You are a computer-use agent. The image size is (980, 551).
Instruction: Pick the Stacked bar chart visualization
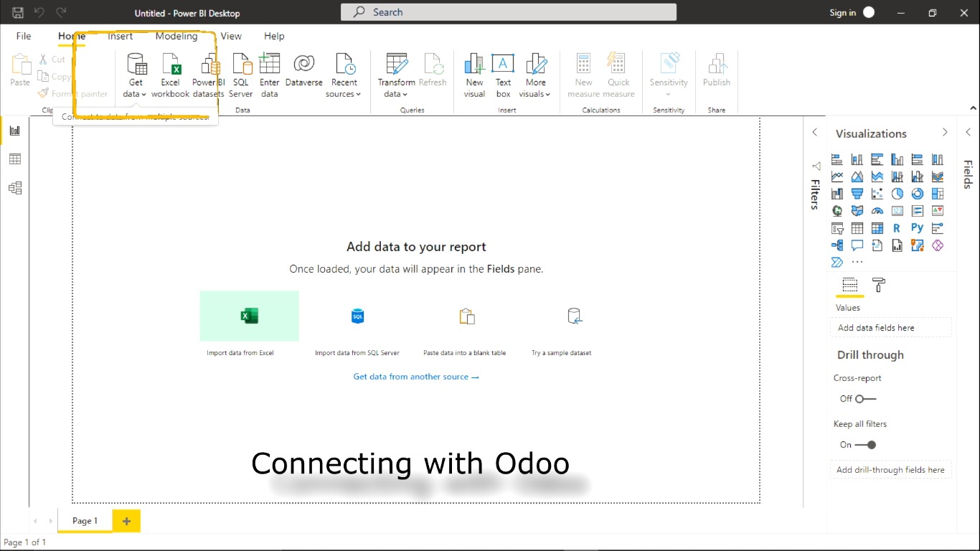click(x=837, y=159)
